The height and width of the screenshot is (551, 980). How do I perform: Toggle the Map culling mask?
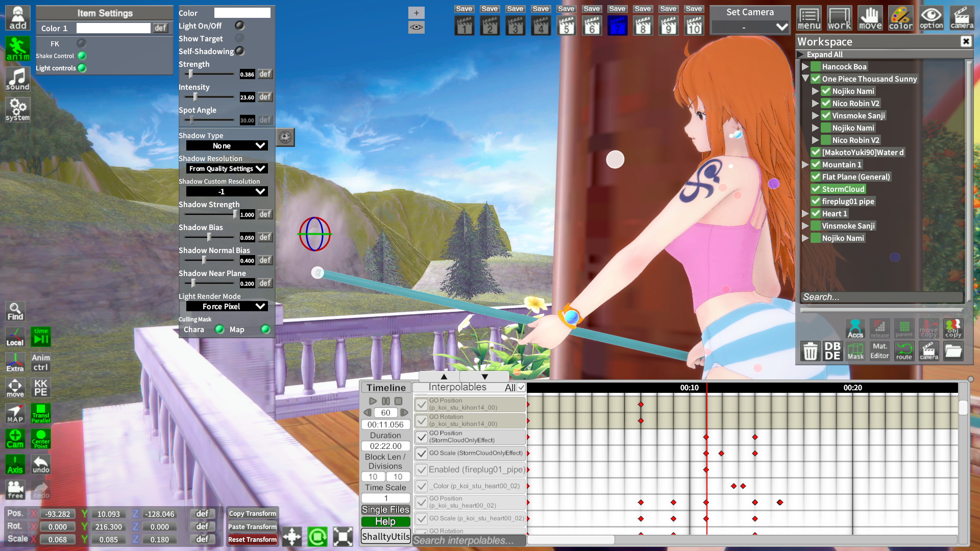click(x=265, y=330)
